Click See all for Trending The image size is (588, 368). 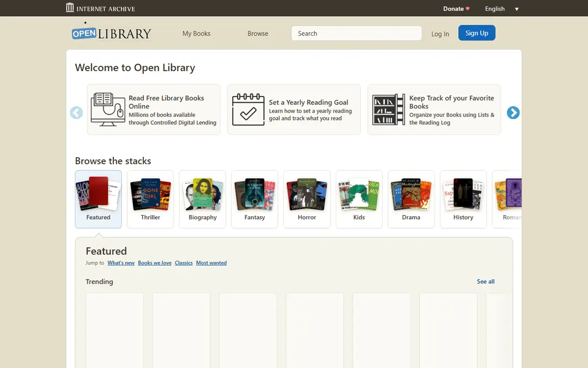pos(485,281)
